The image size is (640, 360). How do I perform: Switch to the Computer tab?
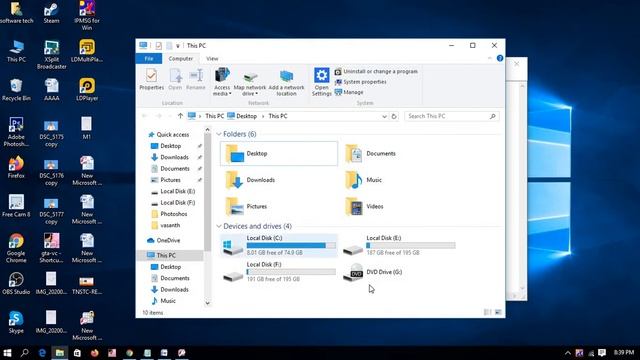[x=180, y=58]
